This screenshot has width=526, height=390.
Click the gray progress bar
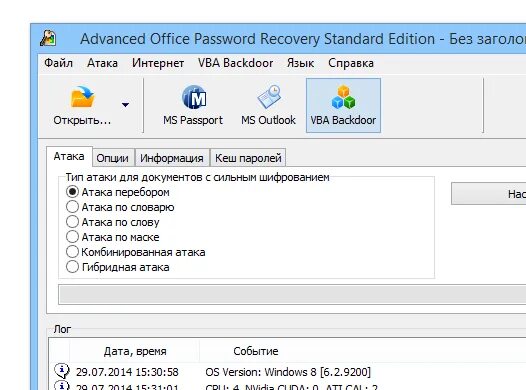(x=292, y=295)
